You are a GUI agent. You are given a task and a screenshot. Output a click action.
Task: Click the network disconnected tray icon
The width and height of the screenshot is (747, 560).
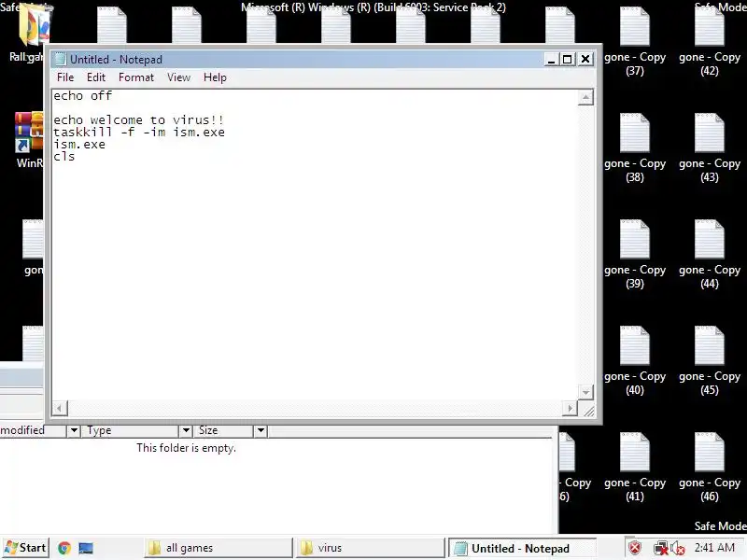click(x=660, y=549)
